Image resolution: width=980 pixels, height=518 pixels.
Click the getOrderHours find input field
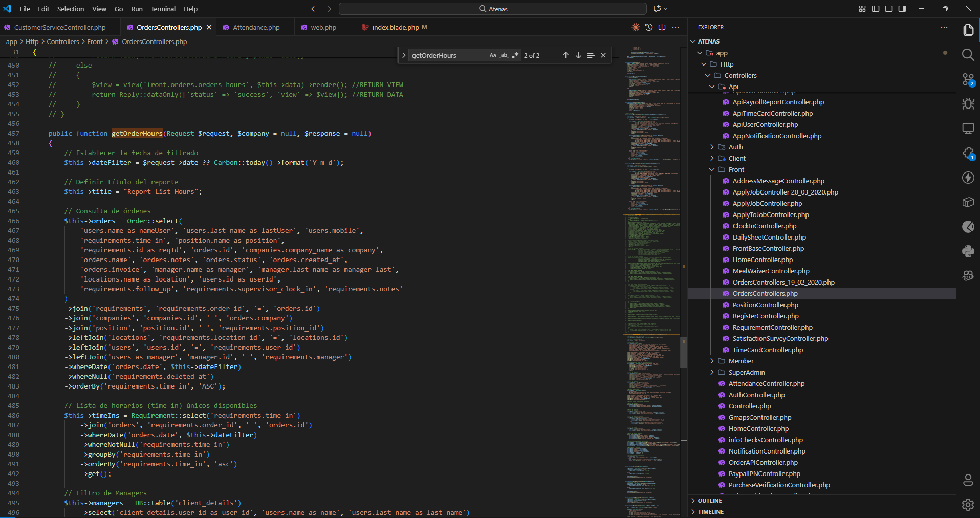(445, 55)
